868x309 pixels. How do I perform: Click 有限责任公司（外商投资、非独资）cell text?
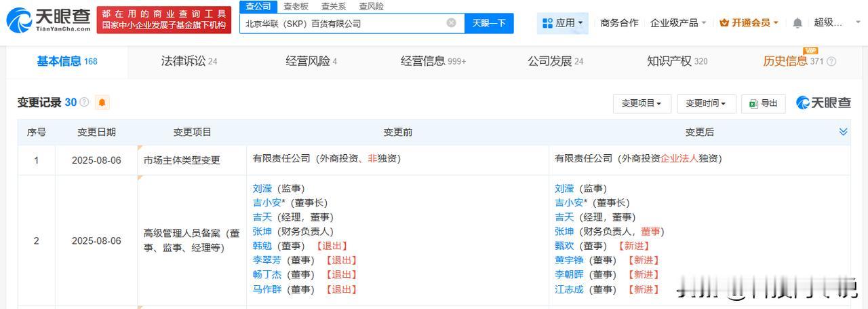[326, 158]
